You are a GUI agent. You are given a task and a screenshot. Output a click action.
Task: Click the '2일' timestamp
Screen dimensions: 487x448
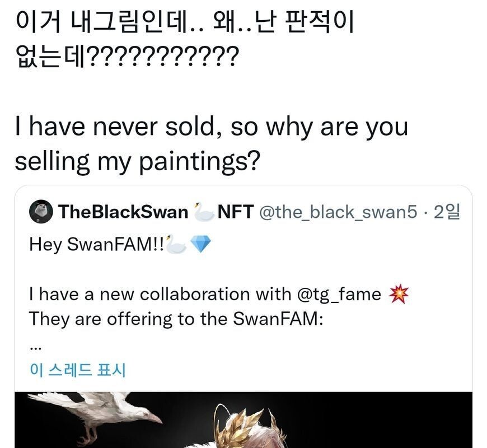point(447,212)
